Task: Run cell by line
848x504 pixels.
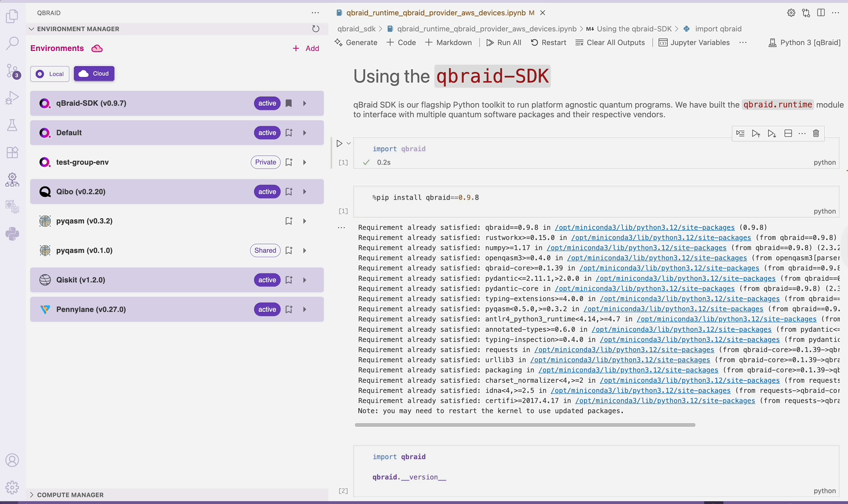Action: 740,134
